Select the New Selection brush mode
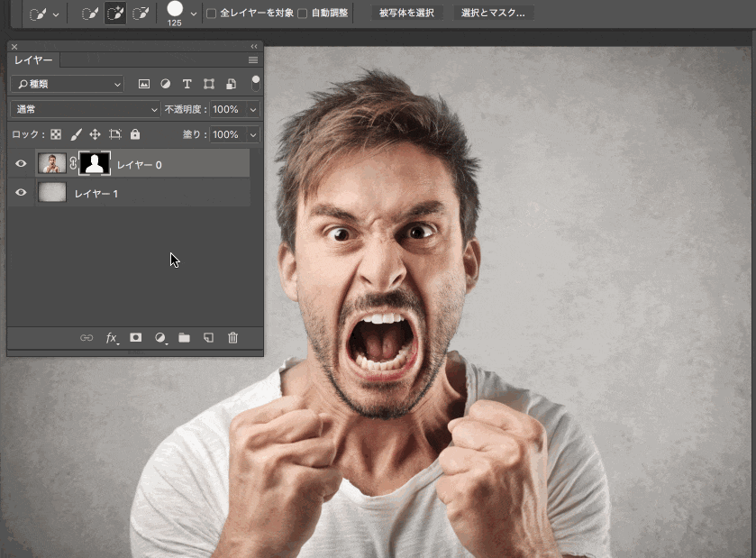Image resolution: width=756 pixels, height=558 pixels. 90,14
